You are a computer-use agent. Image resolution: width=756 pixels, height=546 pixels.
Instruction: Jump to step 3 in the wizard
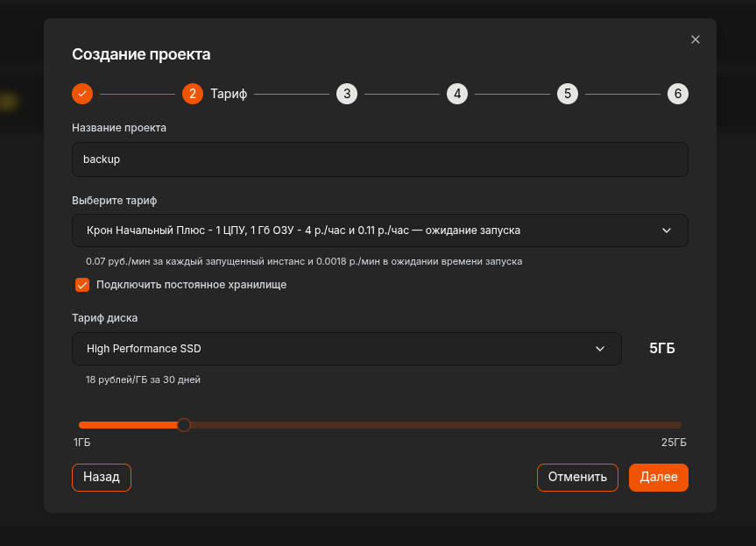pyautogui.click(x=347, y=94)
